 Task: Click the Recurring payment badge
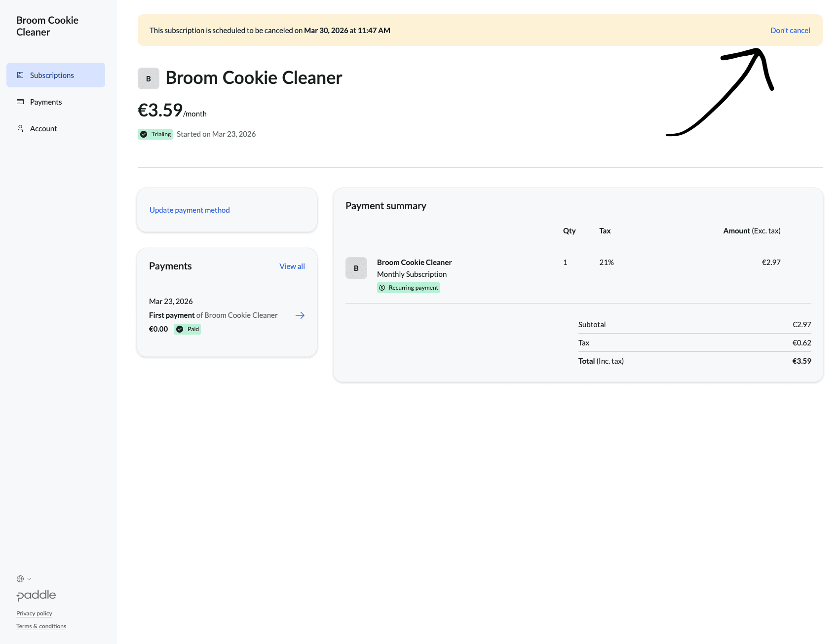(408, 288)
